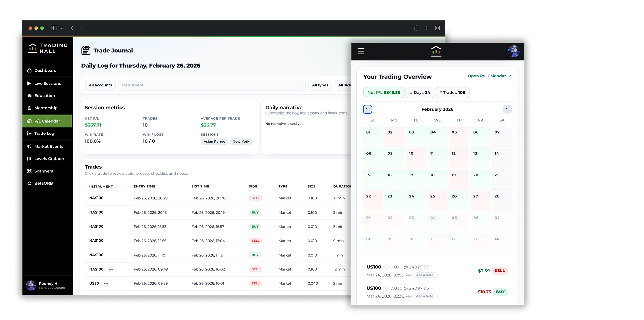Toggle the # Trades 108 chip
The width and height of the screenshot is (644, 320).
click(x=452, y=93)
